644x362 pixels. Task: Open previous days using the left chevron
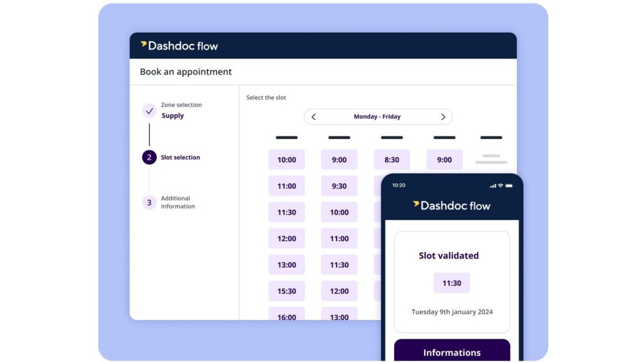(313, 117)
